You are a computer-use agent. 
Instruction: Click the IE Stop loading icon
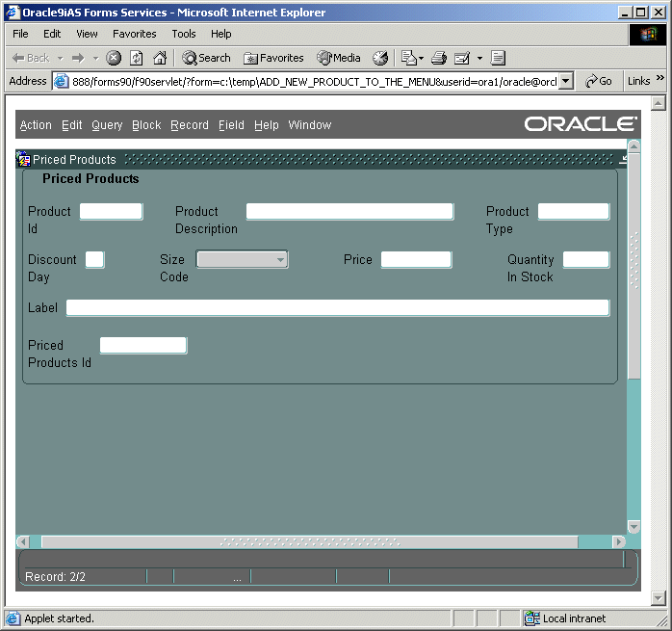114,58
